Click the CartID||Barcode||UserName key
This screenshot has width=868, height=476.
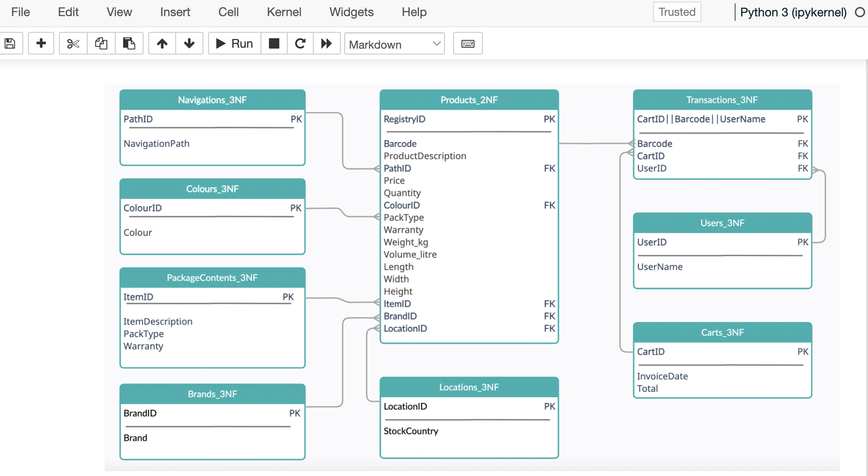tap(701, 119)
